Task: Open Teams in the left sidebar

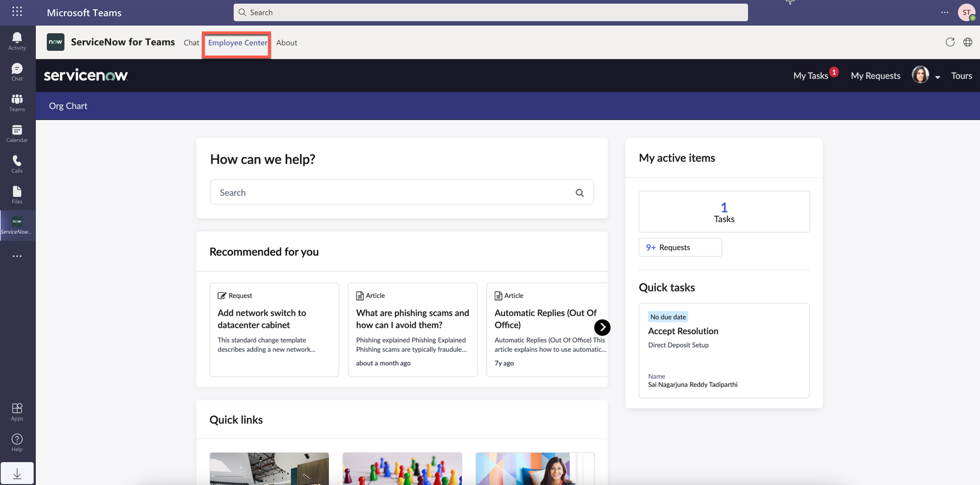Action: tap(17, 103)
